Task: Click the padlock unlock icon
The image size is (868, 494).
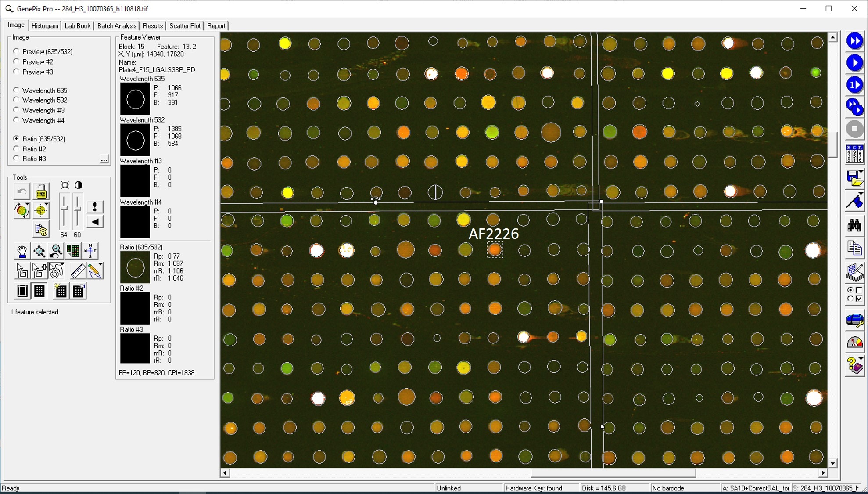Action: pyautogui.click(x=41, y=191)
